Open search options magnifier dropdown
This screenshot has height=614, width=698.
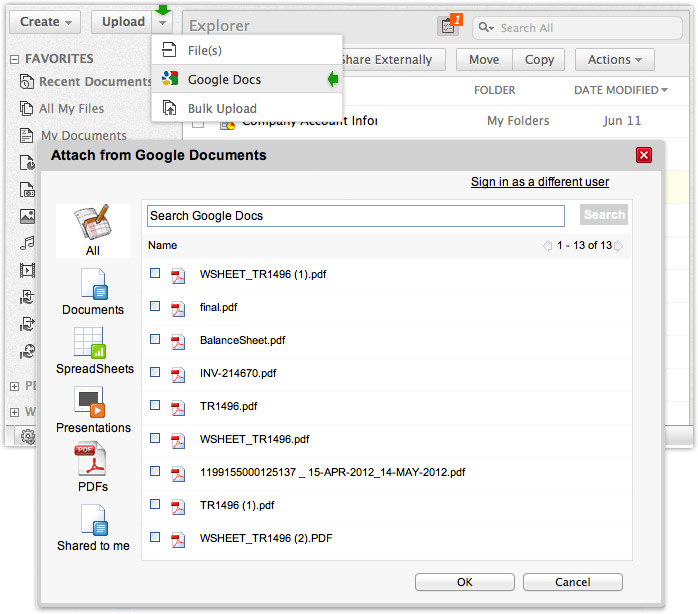(486, 28)
